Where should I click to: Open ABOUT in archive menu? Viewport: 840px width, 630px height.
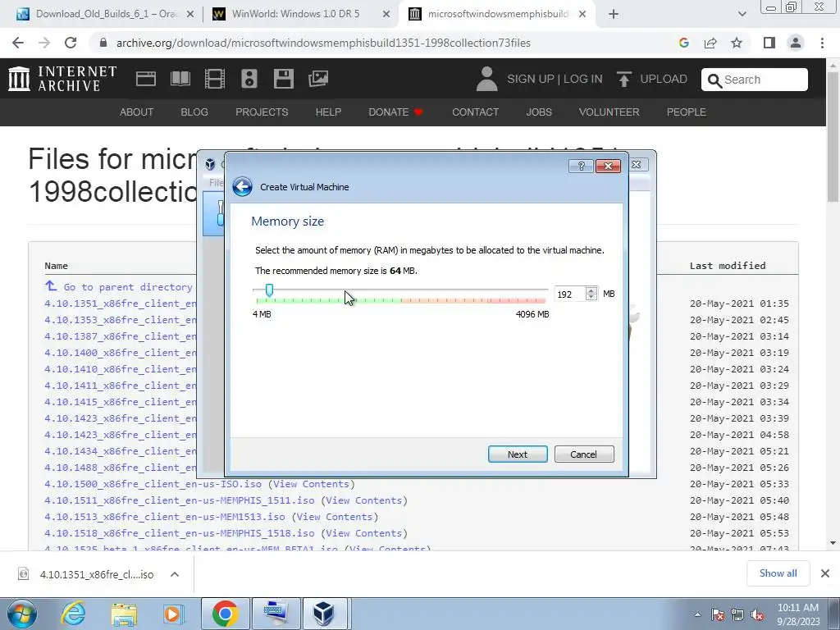coord(137,112)
